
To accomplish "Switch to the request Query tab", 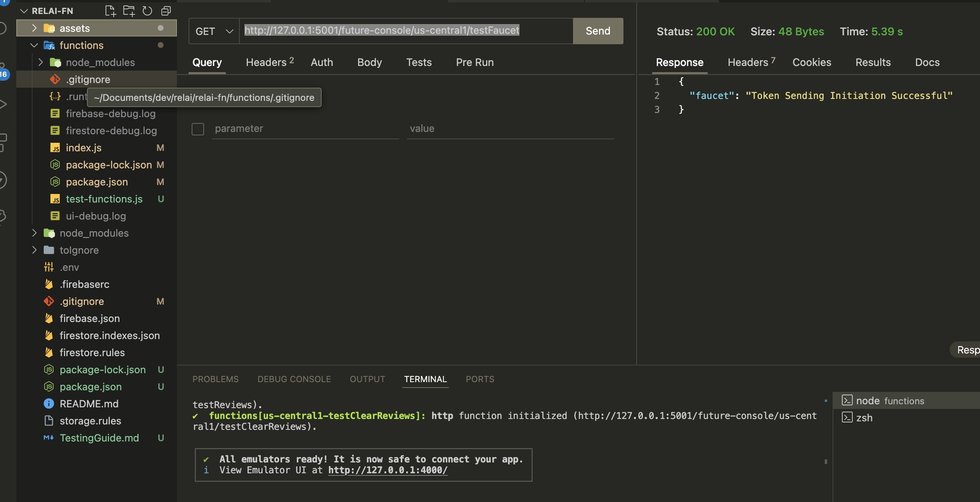I will (x=207, y=62).
